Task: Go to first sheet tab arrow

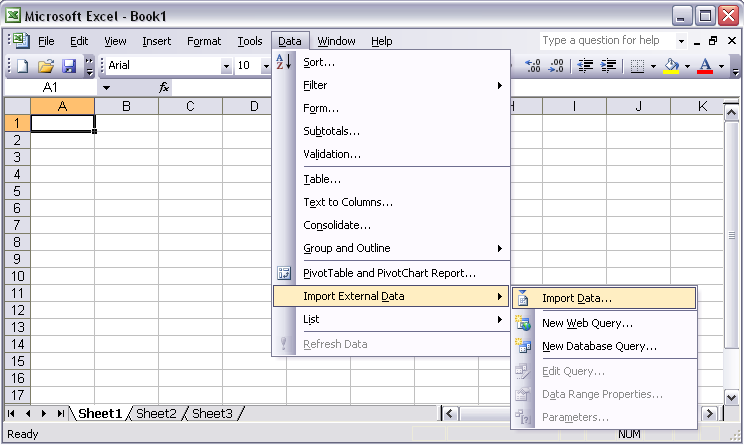Action: [x=11, y=414]
